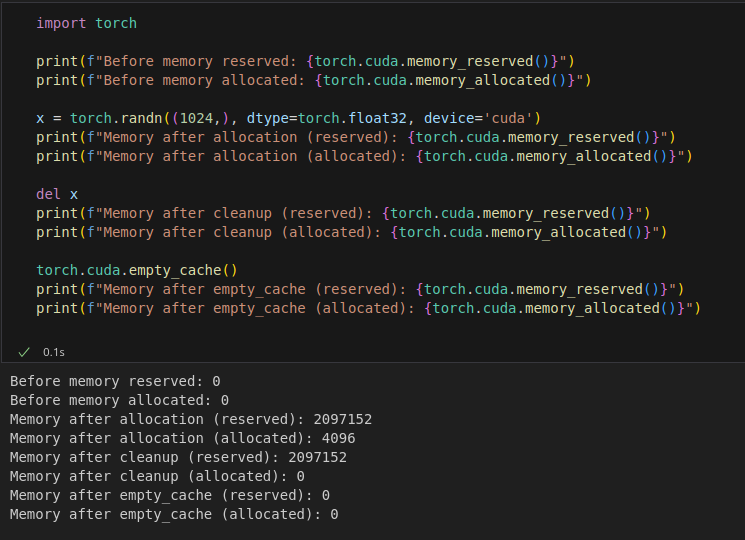Click the output "Memory after cleanup (allocated): 0"
This screenshot has width=745, height=540.
point(157,476)
